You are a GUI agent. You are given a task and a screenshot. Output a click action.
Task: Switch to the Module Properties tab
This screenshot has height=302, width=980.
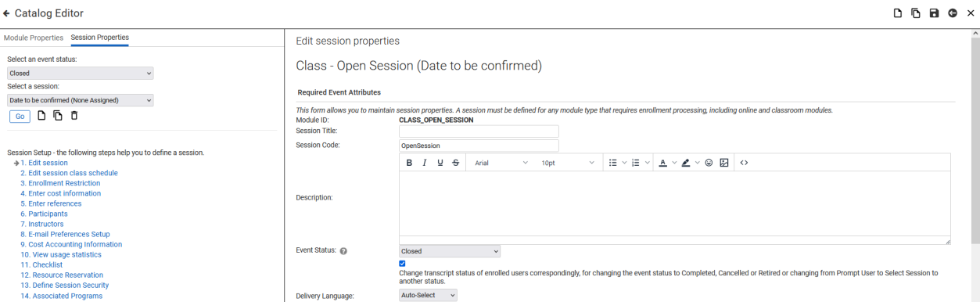click(x=34, y=38)
